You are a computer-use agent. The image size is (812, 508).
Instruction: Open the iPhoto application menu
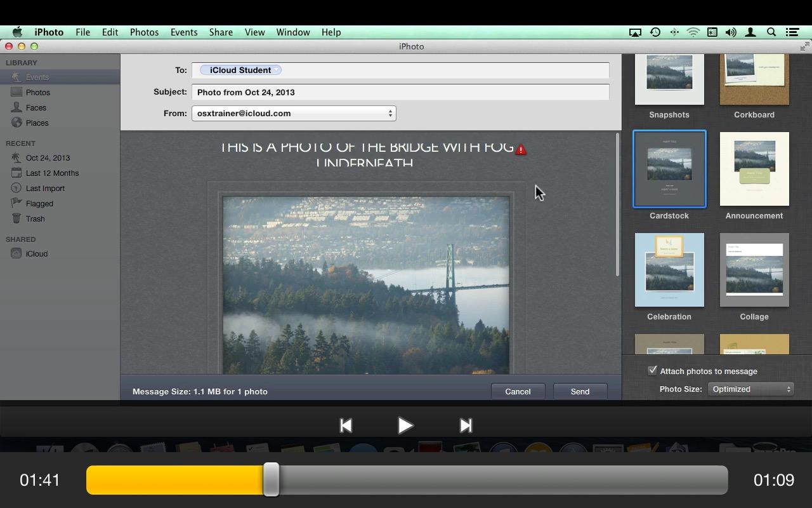coord(49,32)
